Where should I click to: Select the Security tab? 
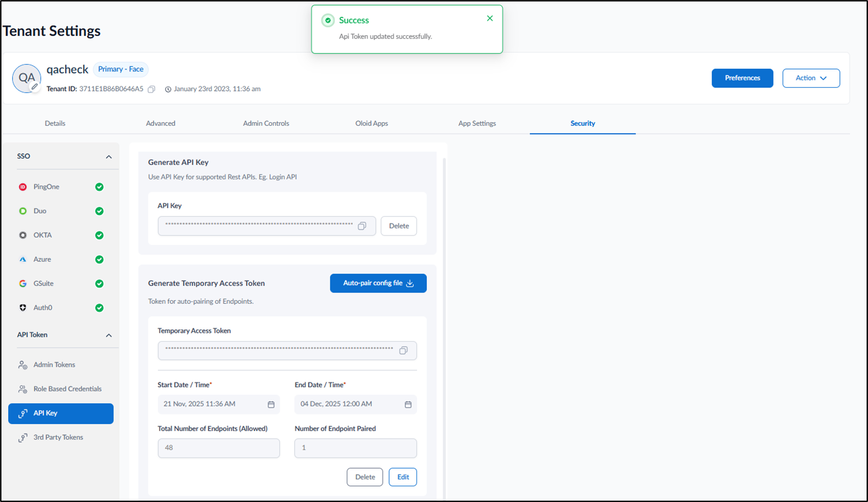click(x=583, y=123)
